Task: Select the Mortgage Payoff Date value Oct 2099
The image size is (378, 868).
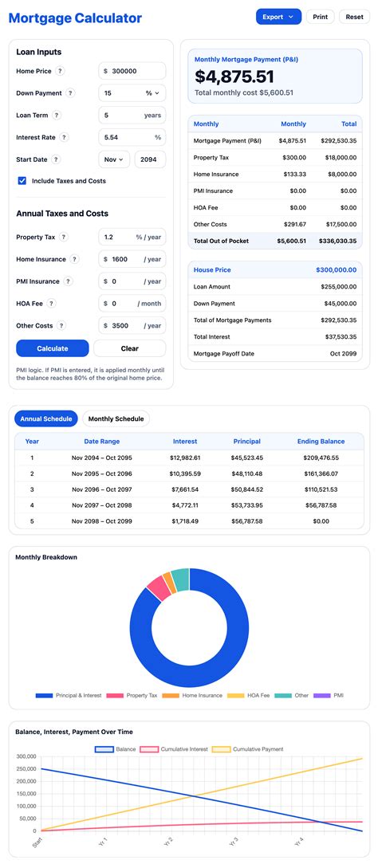Action: [343, 353]
